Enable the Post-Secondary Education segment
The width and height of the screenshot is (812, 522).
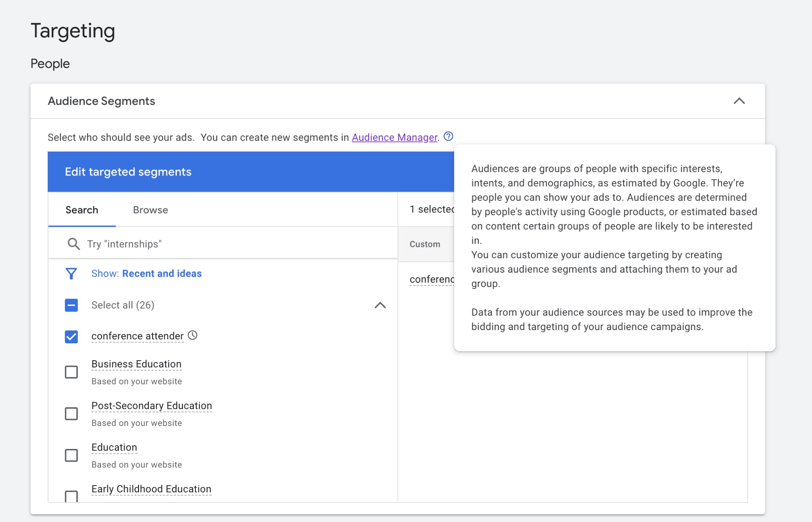click(71, 414)
